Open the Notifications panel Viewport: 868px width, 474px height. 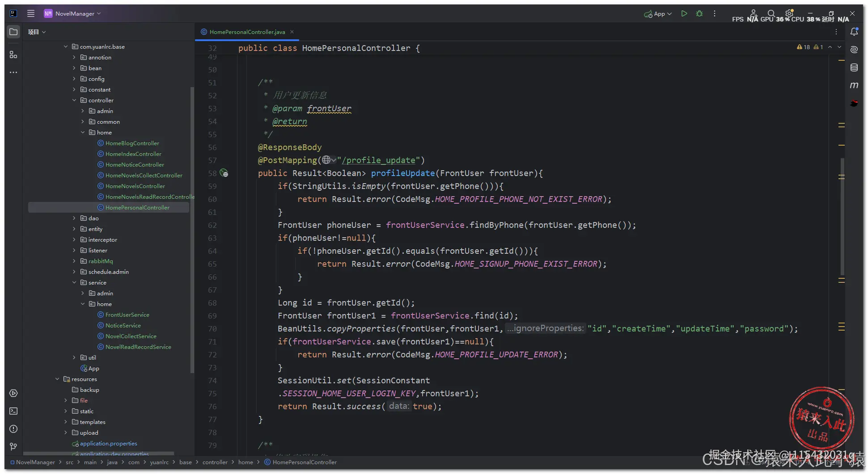click(854, 32)
